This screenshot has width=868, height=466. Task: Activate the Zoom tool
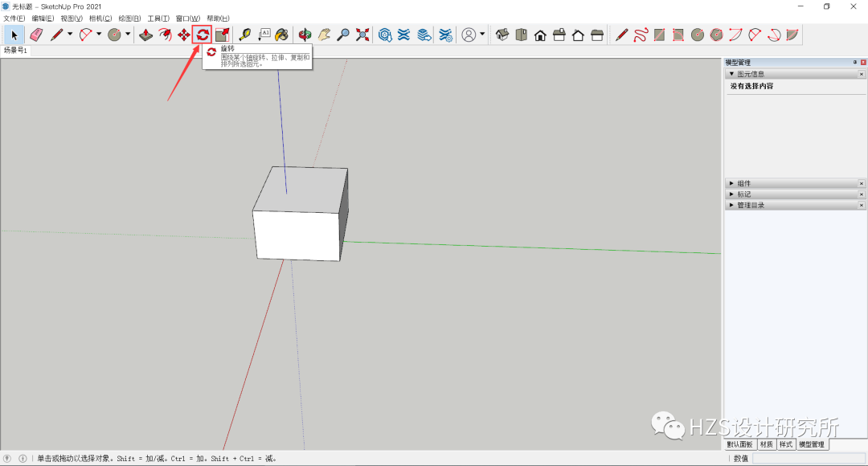click(x=342, y=35)
